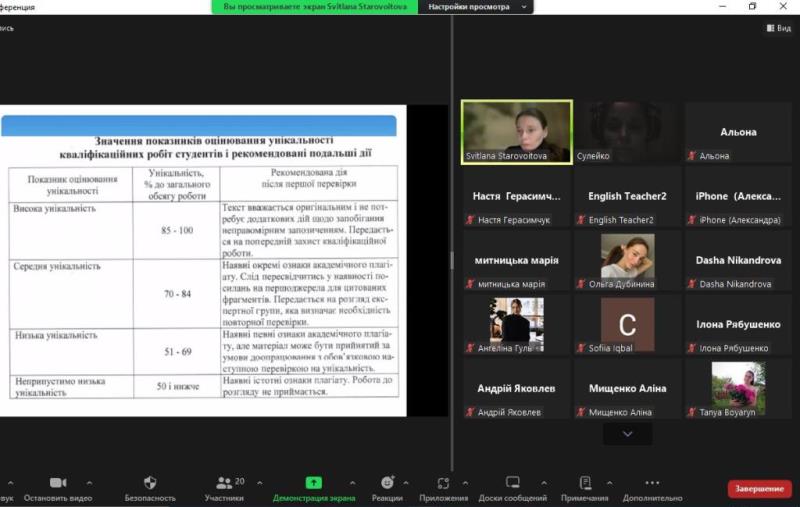
Task: Click the divider handle between share and gallery
Action: (x=452, y=260)
